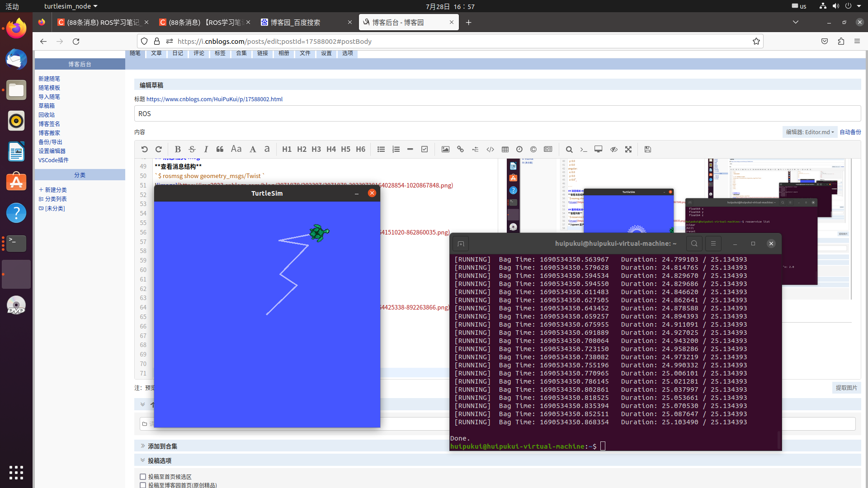Click the ROS title input field
868x488 pixels.
coord(497,114)
